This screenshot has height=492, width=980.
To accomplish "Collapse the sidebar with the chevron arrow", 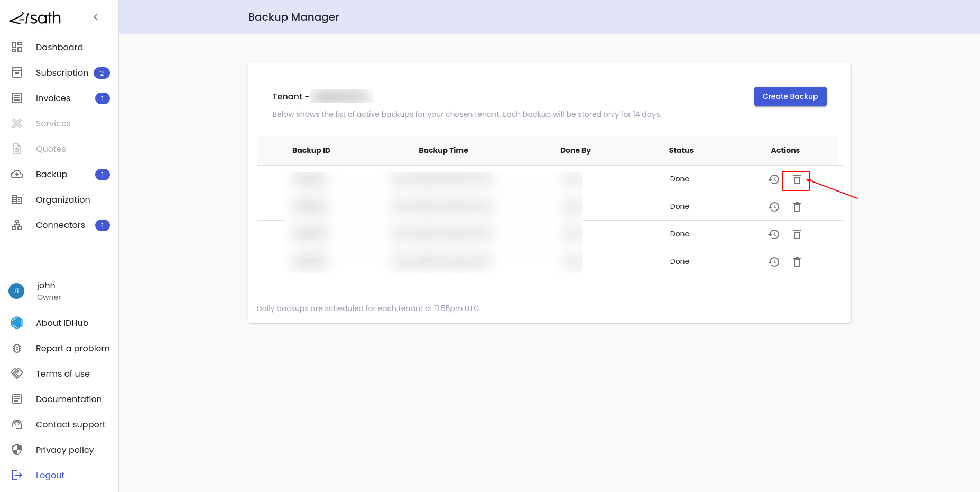I will pos(96,17).
